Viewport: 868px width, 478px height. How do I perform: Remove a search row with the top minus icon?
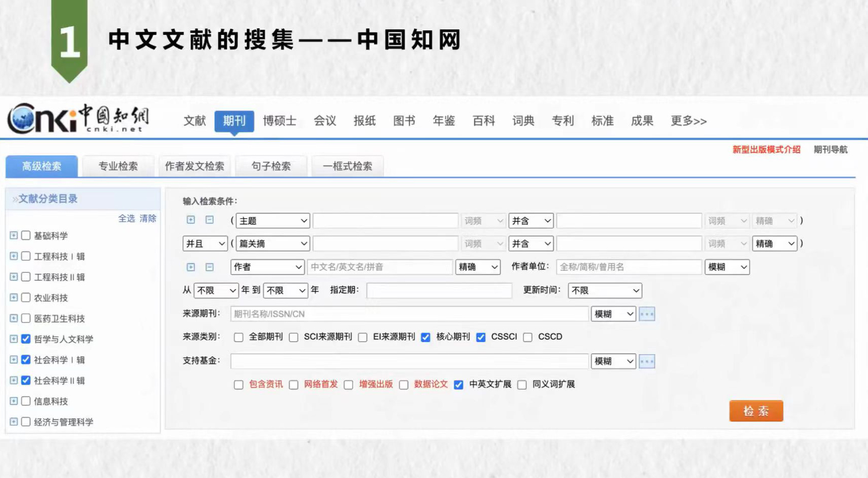pos(209,220)
